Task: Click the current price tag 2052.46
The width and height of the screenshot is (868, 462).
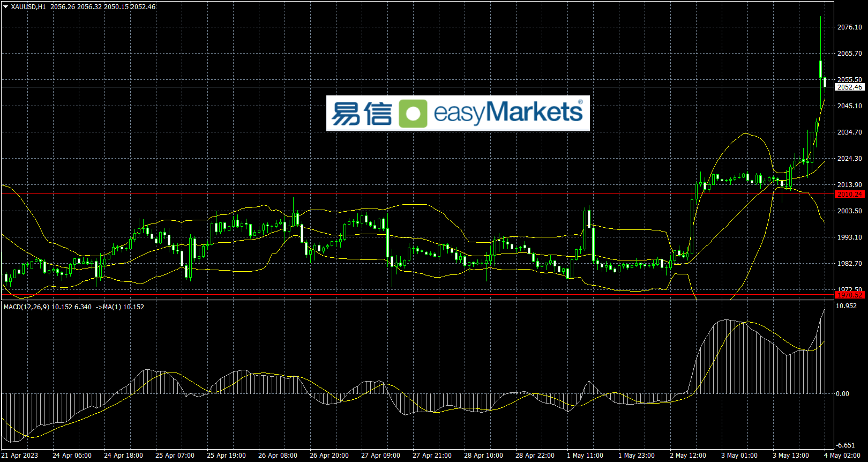Action: [850, 87]
